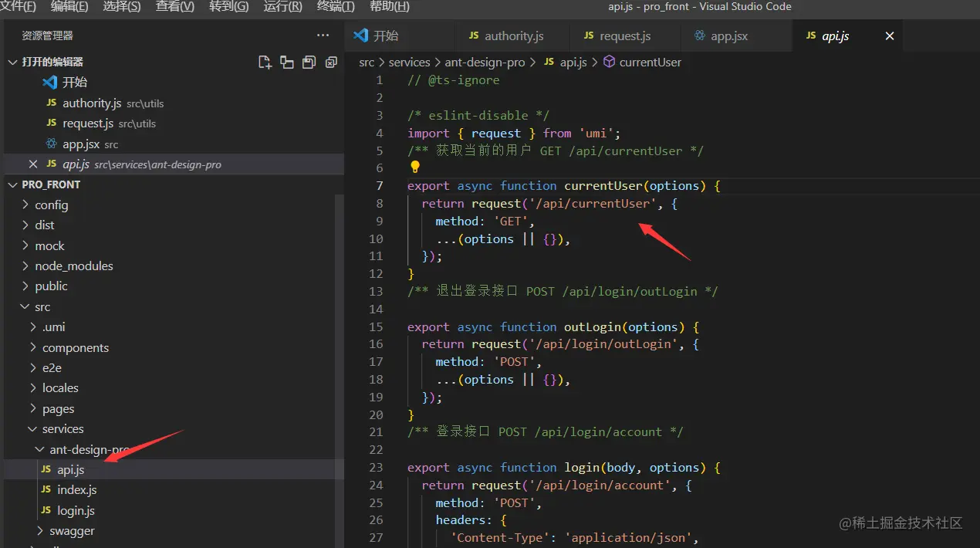Open the explorer panel more actions ellipsis
The height and width of the screenshot is (548, 980).
click(x=323, y=36)
